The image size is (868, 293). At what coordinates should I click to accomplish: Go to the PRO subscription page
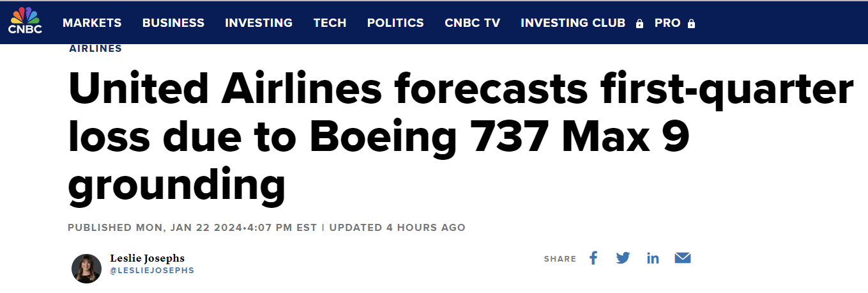coord(667,23)
